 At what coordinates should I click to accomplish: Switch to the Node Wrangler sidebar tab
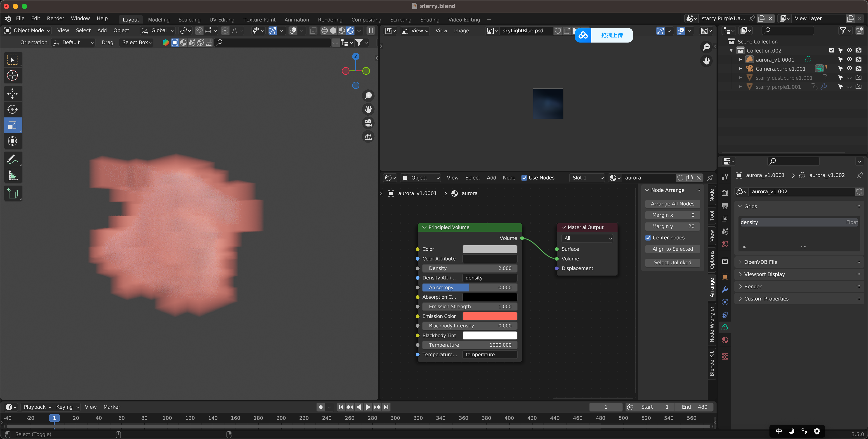[712, 324]
